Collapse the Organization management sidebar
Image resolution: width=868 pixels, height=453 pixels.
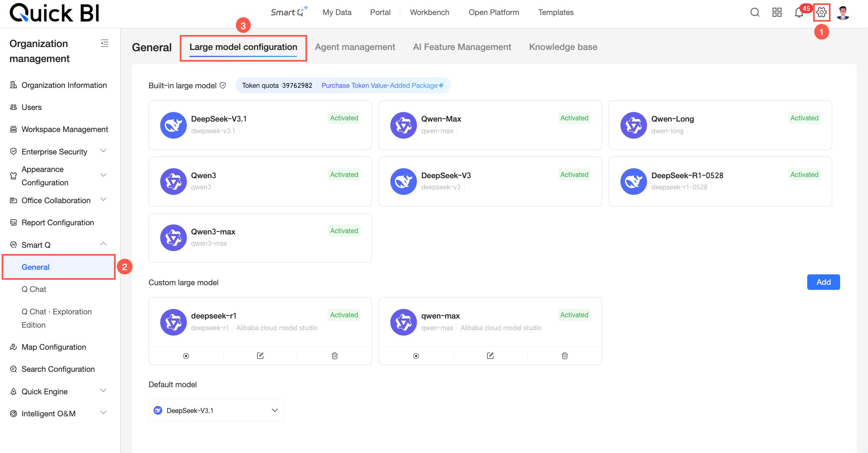tap(105, 43)
